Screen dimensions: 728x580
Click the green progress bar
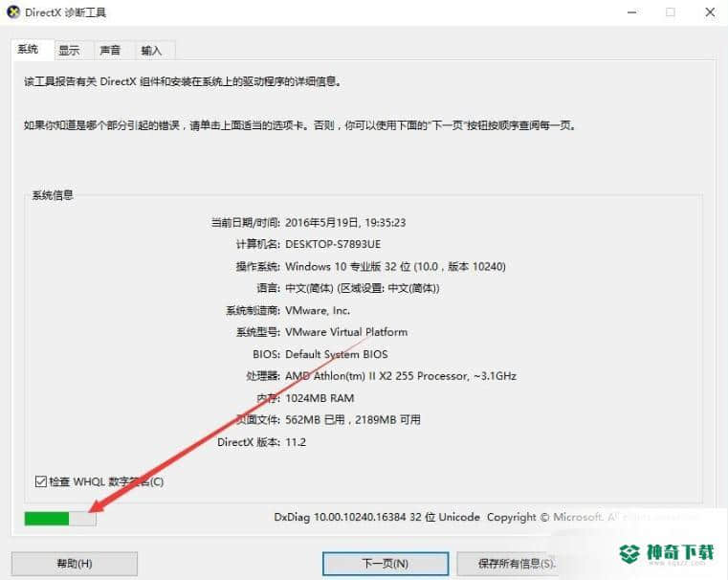pos(60,518)
